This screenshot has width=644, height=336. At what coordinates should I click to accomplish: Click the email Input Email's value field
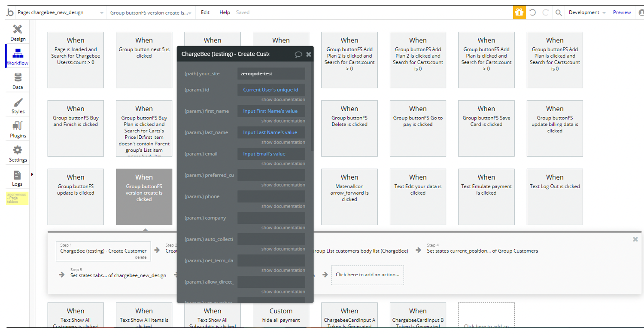click(271, 154)
